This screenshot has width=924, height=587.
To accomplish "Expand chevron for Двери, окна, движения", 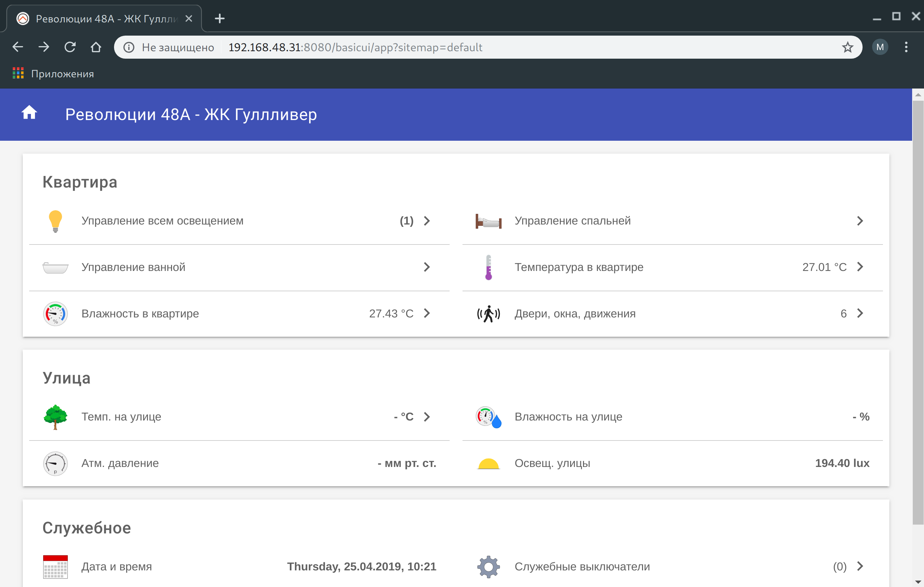I will [x=860, y=313].
